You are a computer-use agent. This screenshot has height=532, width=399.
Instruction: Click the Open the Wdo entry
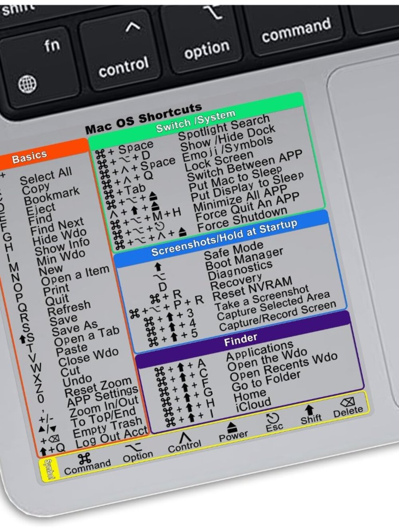[x=267, y=360]
